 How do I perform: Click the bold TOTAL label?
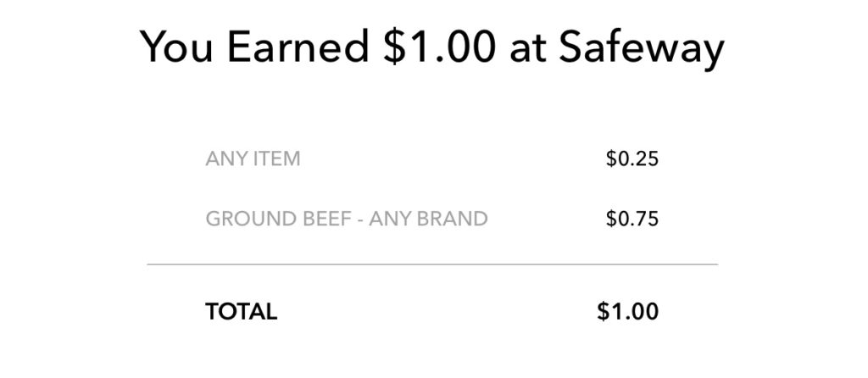pyautogui.click(x=241, y=312)
